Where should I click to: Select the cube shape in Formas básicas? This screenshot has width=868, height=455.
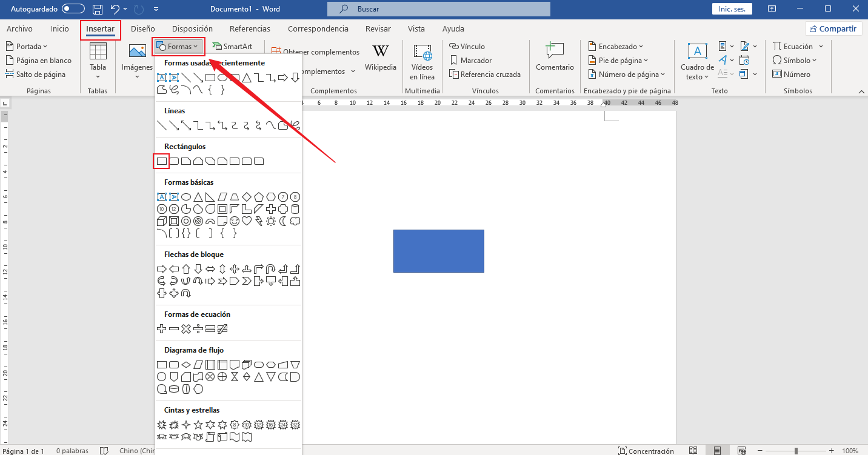(x=162, y=221)
